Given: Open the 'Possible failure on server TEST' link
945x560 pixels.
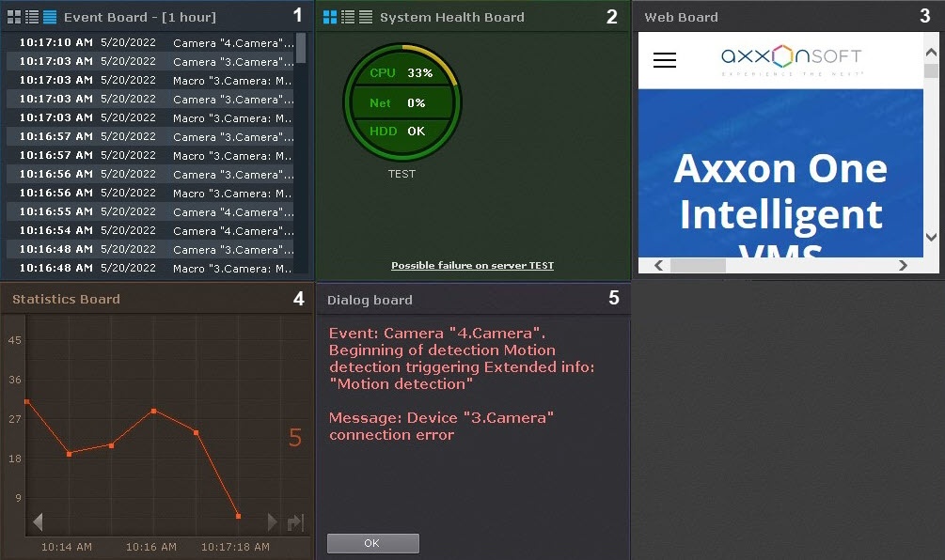Looking at the screenshot, I should tap(472, 266).
